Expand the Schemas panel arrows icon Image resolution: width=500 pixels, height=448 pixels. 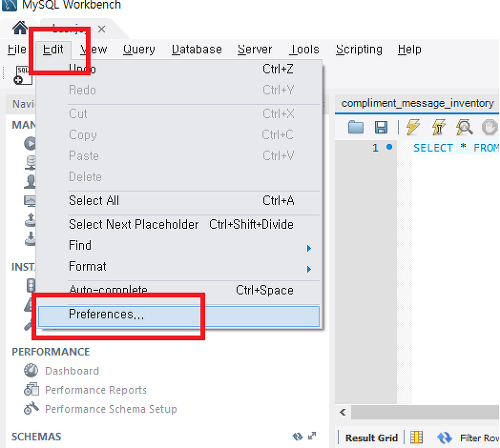coord(312,436)
